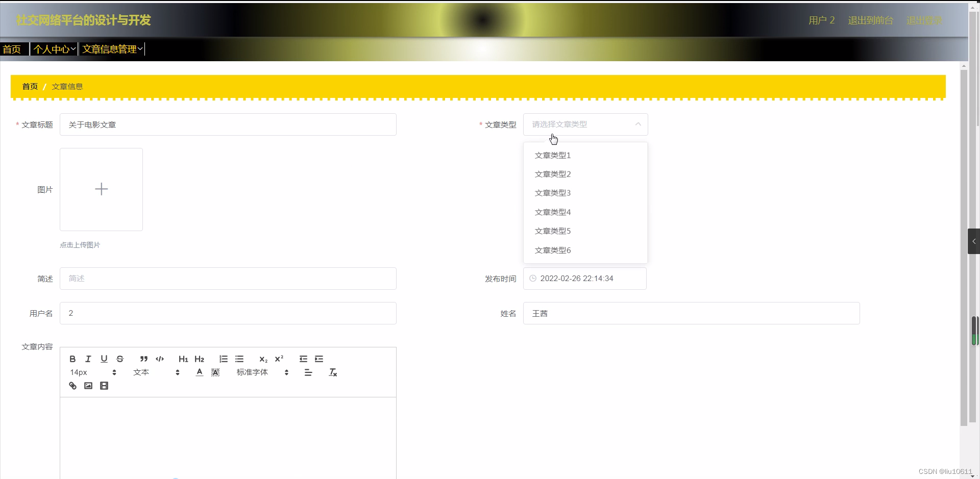Insert a hyperlink in the editor

pyautogui.click(x=72, y=386)
